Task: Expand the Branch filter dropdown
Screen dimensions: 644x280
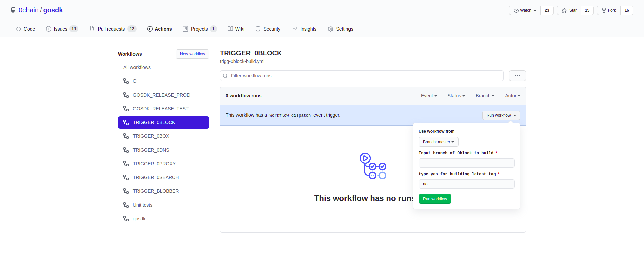Action: click(485, 96)
